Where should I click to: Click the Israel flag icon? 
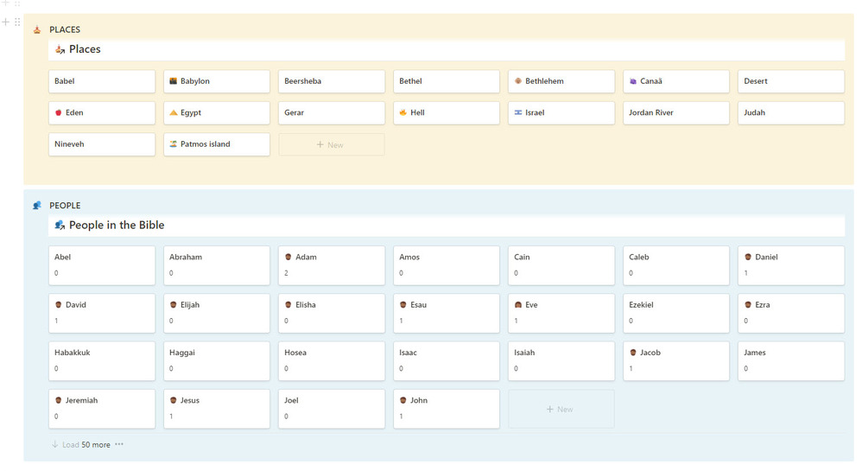pos(518,112)
